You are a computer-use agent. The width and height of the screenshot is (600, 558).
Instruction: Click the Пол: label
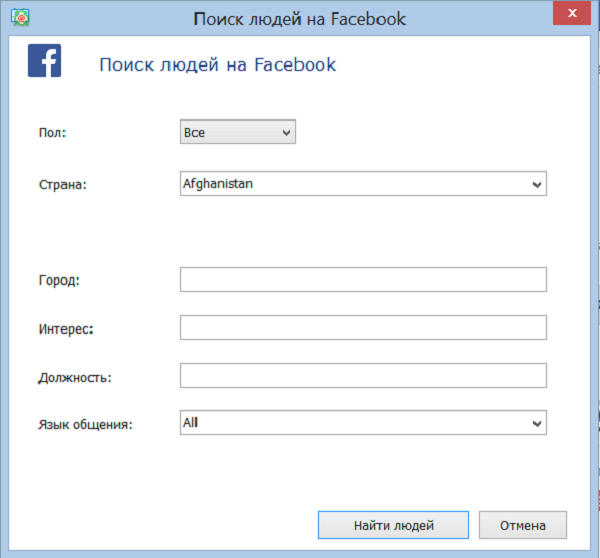(x=52, y=132)
